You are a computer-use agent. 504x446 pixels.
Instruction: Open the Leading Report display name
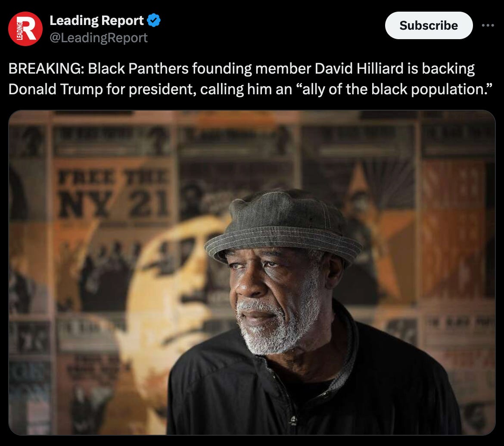click(x=96, y=21)
